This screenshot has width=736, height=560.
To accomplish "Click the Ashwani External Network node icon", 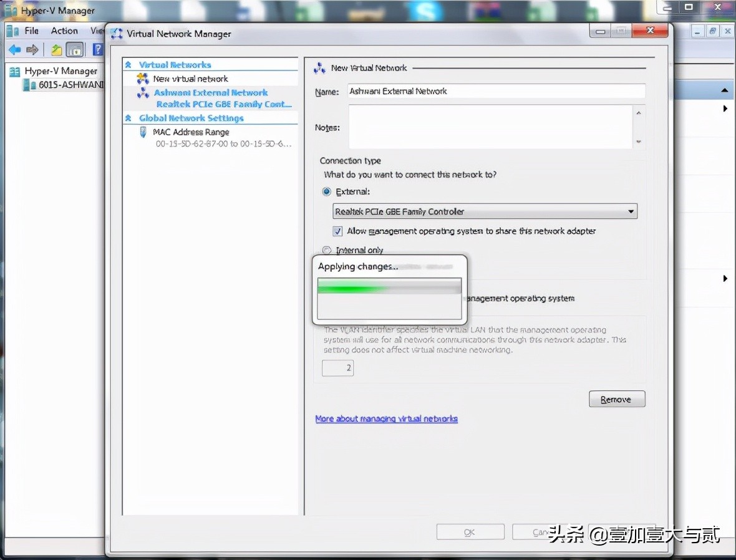I will (x=143, y=93).
